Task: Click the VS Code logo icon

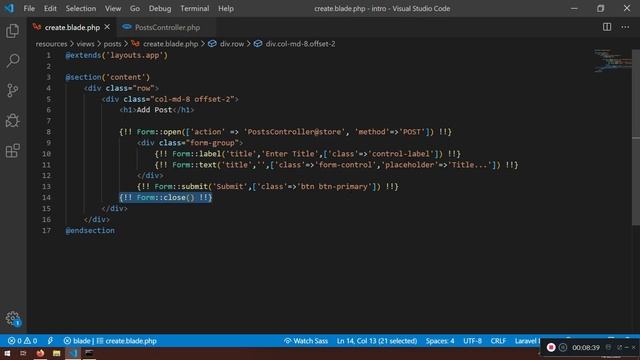Action: click(x=9, y=8)
